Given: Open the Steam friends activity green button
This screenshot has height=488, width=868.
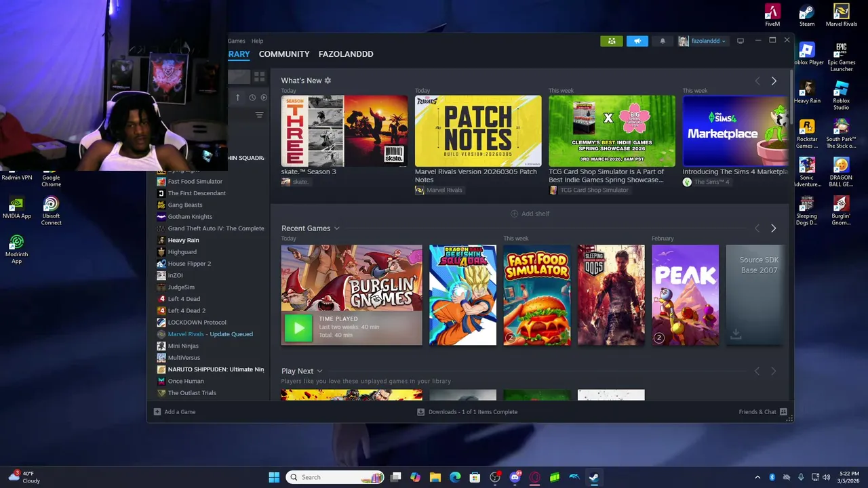Looking at the screenshot, I should [612, 41].
